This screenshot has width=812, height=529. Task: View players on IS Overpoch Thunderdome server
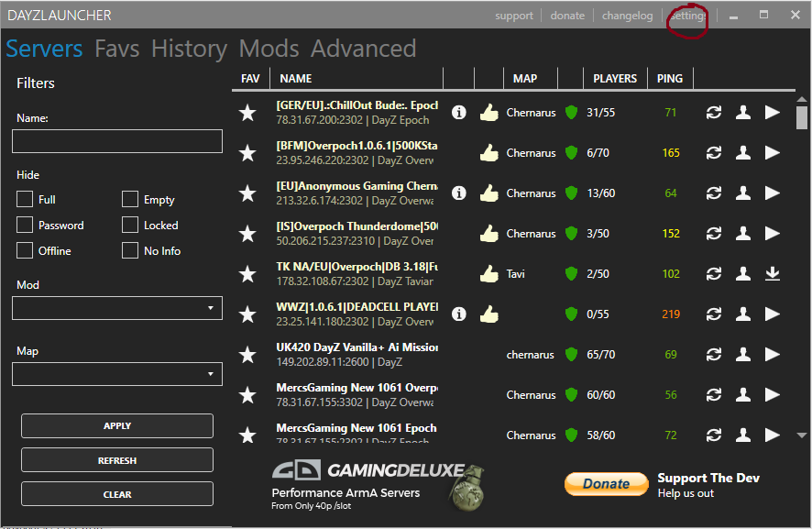tap(743, 234)
